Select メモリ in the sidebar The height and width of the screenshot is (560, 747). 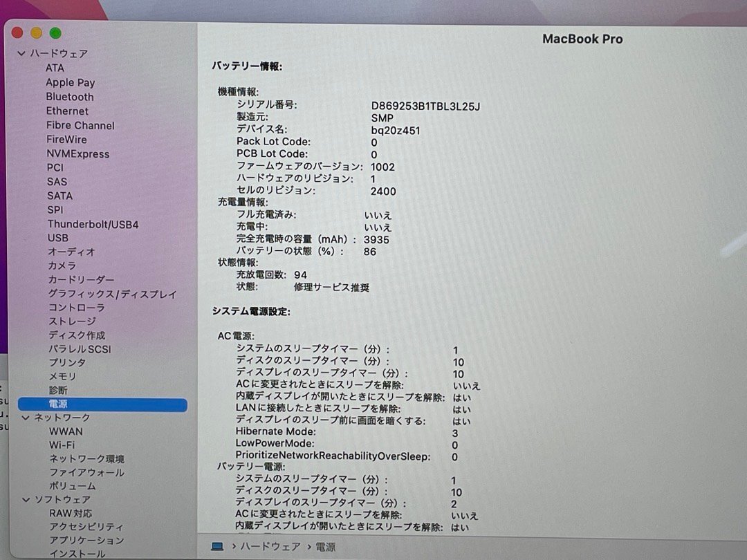(x=62, y=376)
